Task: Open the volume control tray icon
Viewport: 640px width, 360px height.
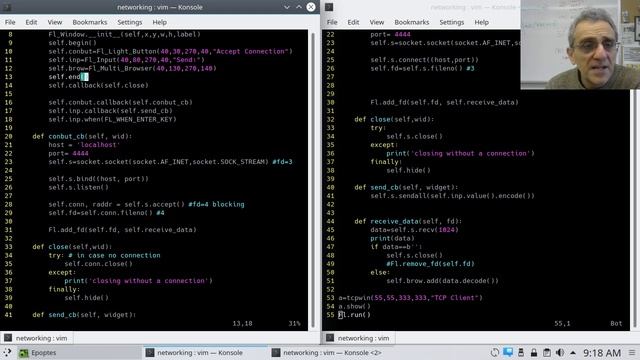Action: pos(560,352)
